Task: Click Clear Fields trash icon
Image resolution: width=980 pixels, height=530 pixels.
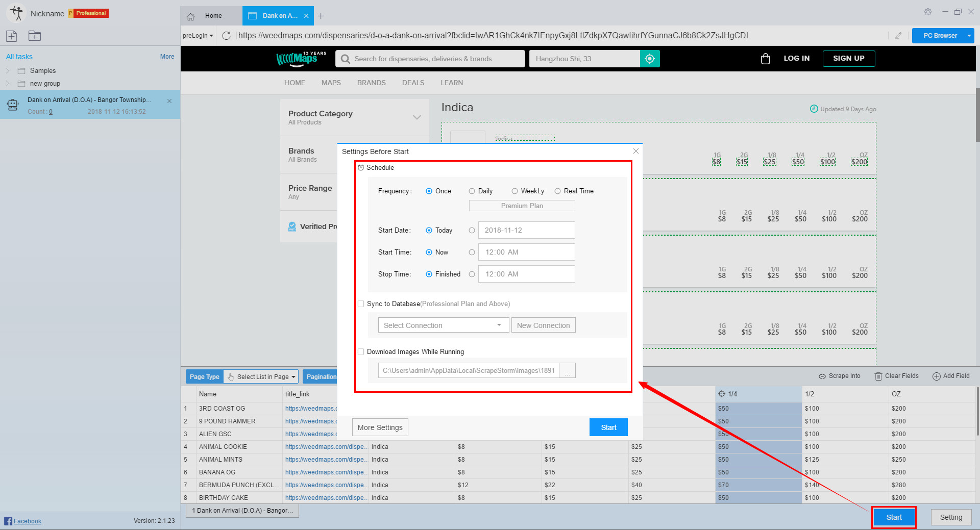Action: (878, 376)
